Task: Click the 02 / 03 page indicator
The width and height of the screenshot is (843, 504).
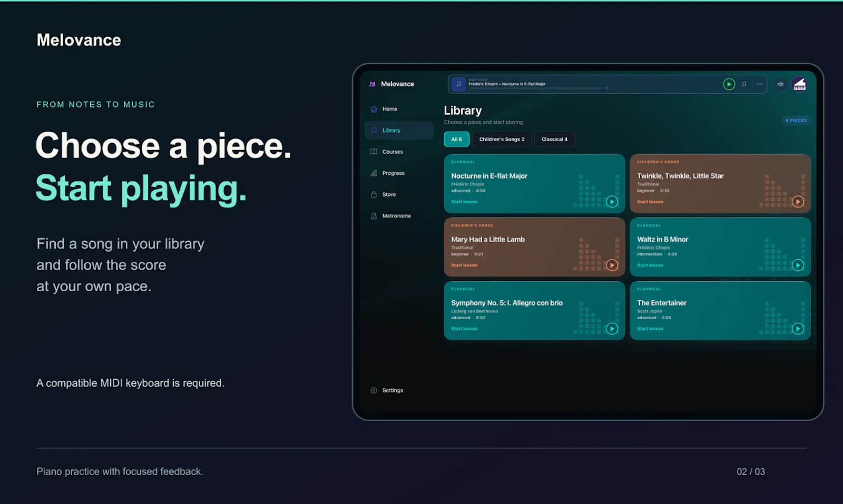Action: click(x=751, y=472)
